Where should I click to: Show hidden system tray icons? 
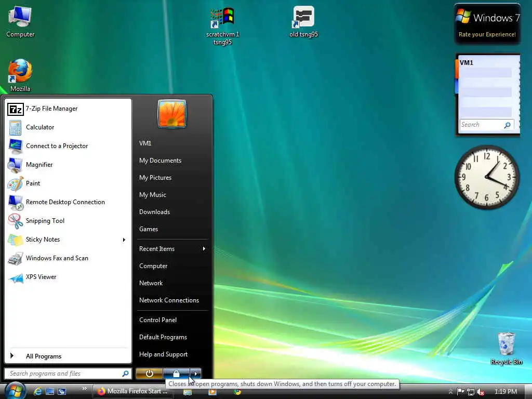point(450,392)
